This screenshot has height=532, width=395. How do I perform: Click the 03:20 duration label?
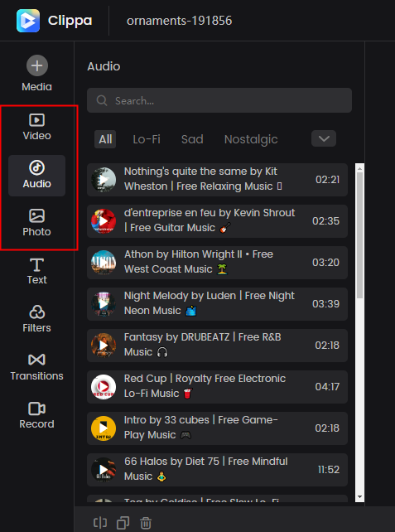[x=325, y=262]
